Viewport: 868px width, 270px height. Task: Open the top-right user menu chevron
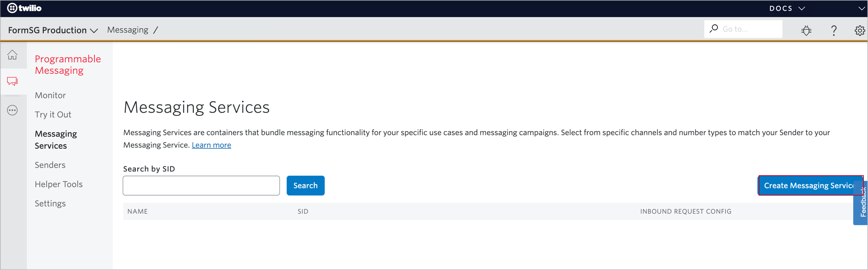pos(862,8)
